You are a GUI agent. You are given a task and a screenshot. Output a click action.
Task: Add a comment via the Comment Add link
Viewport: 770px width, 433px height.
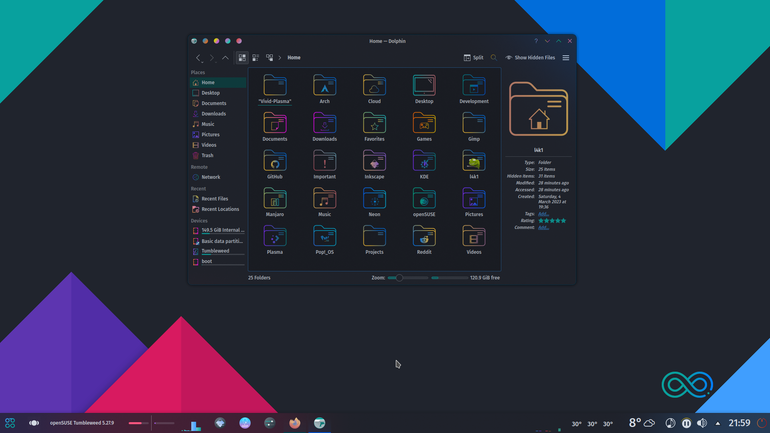[x=543, y=228]
